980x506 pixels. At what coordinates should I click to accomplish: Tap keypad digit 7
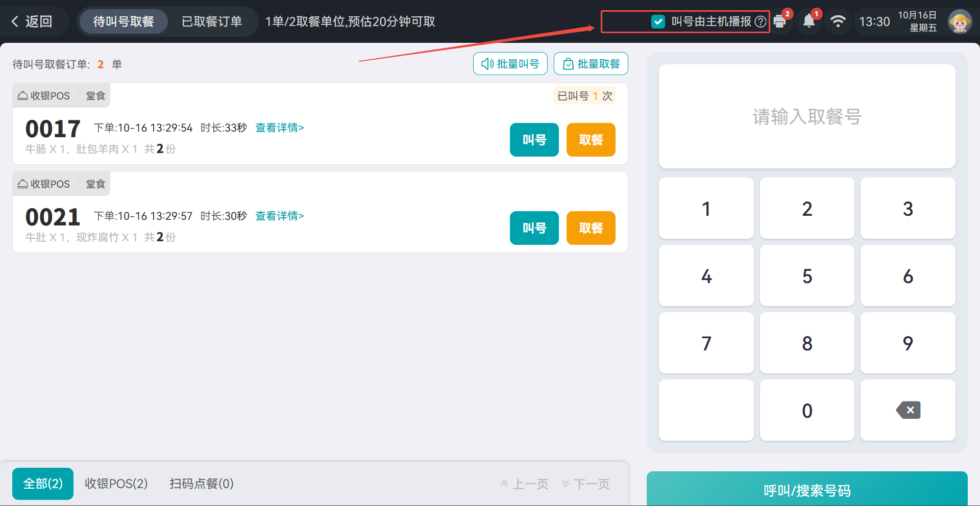(706, 343)
